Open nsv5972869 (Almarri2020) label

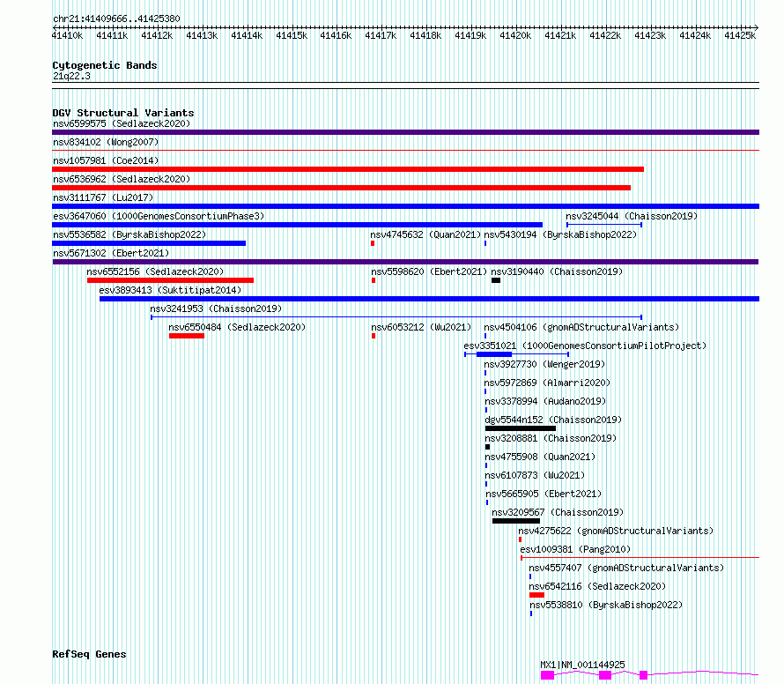tap(547, 383)
